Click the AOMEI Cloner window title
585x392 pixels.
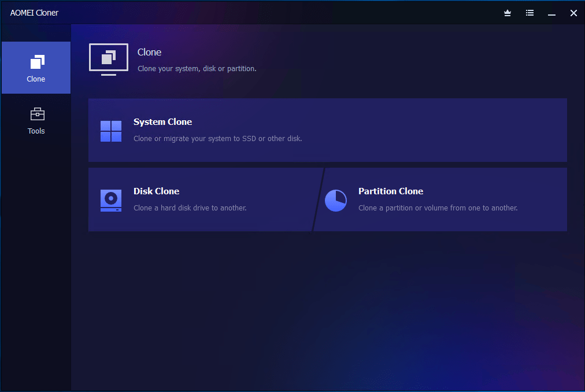pyautogui.click(x=34, y=13)
